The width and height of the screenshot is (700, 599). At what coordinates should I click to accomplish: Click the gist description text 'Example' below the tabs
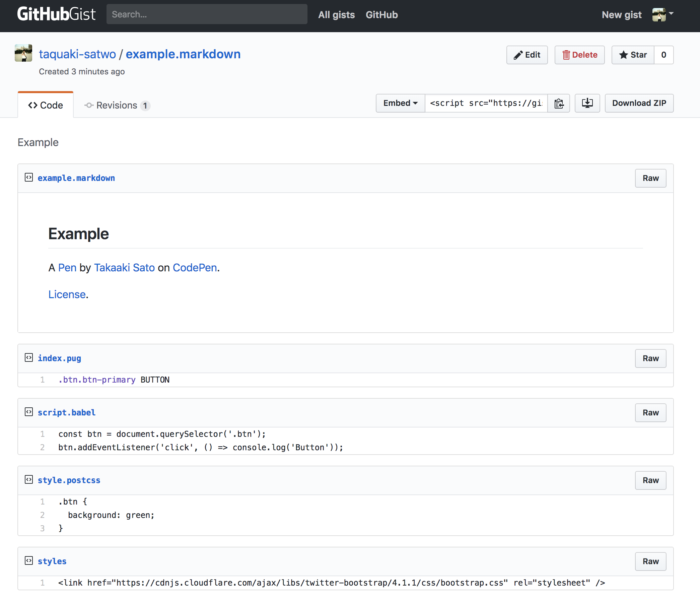38,142
